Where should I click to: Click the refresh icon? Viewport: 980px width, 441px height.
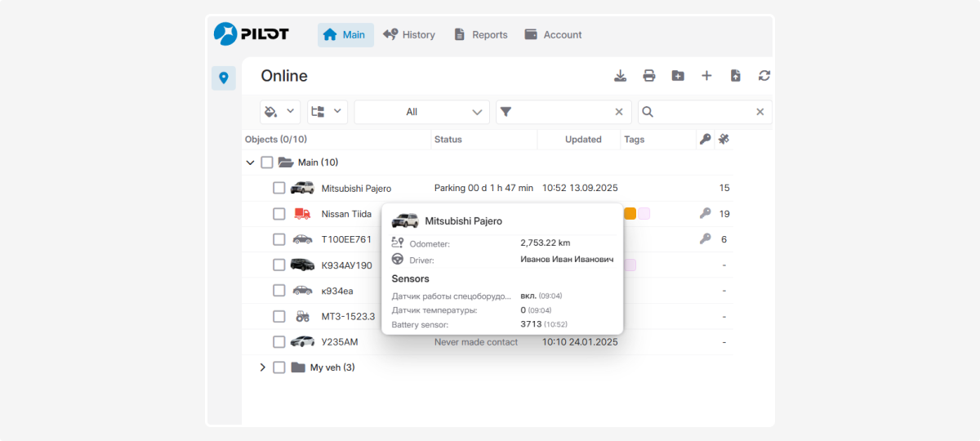point(764,76)
